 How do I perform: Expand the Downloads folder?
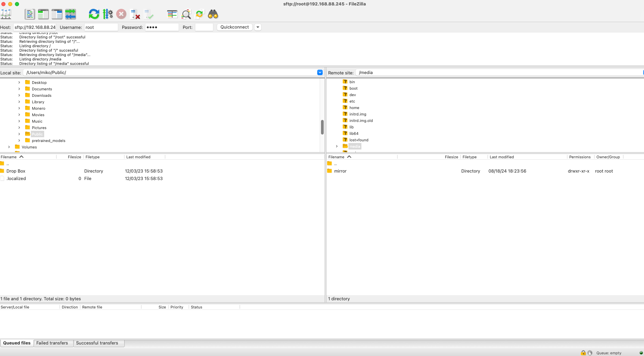click(19, 95)
